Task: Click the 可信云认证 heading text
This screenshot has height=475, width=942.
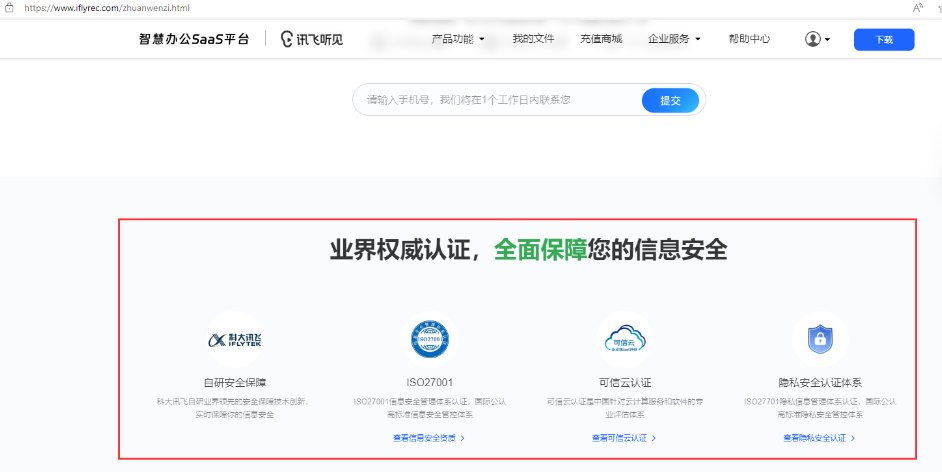Action: (x=625, y=383)
